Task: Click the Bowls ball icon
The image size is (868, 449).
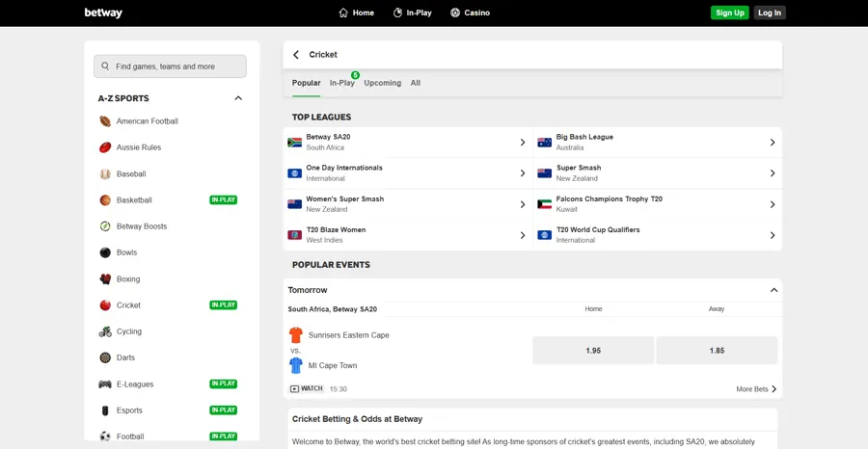Action: coord(105,252)
